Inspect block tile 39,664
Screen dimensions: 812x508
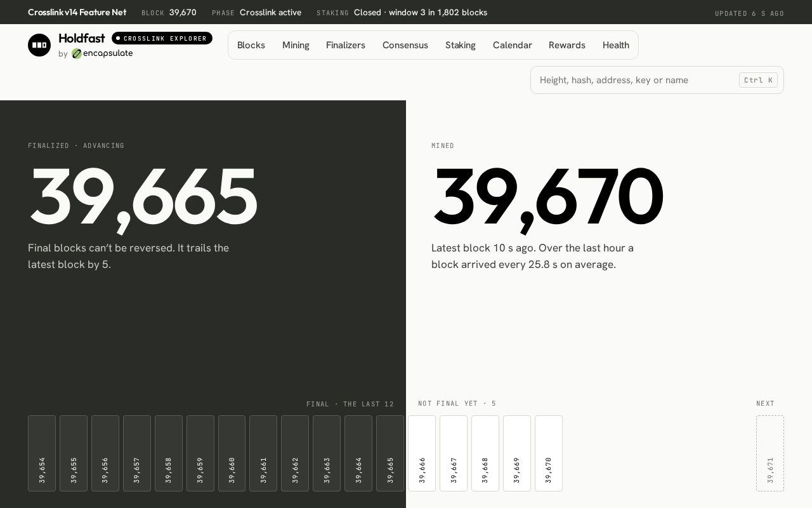click(358, 453)
